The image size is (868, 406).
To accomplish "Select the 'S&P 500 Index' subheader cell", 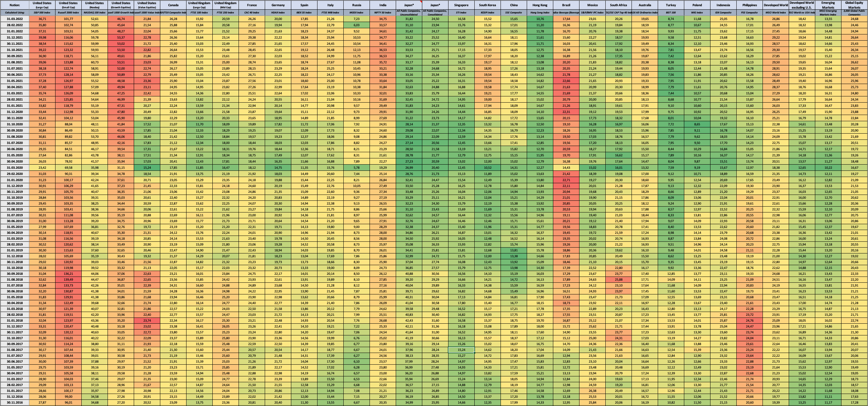I will pyautogui.click(x=42, y=12).
